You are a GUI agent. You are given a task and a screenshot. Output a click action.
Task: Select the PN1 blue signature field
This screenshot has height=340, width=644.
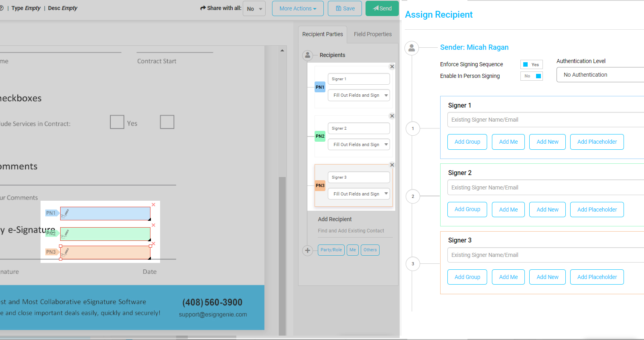tap(105, 214)
